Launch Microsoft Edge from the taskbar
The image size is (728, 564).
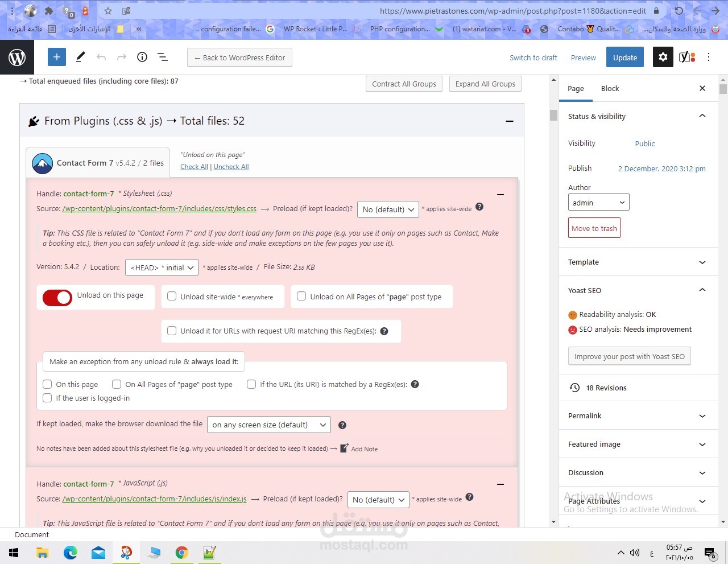point(71,553)
